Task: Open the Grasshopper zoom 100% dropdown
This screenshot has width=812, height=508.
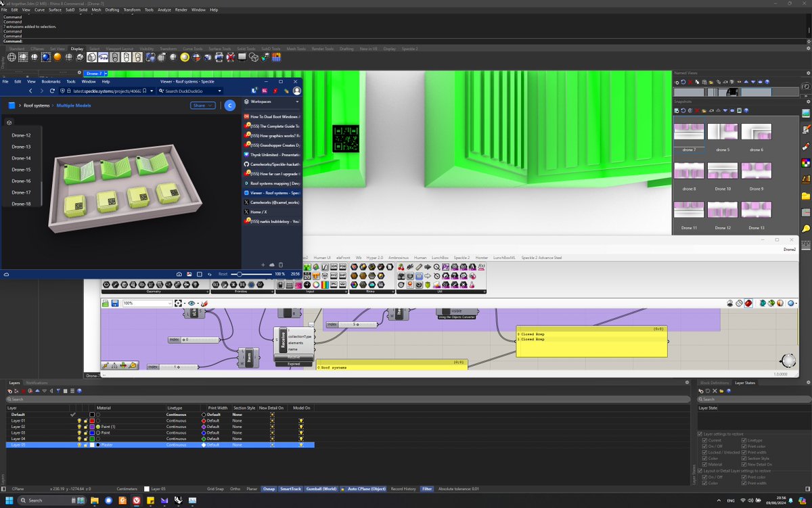Action: 169,304
